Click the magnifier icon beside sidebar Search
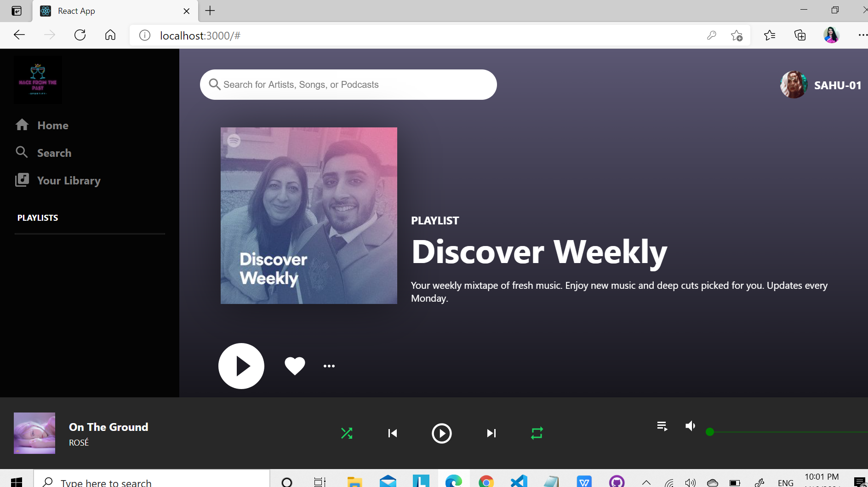This screenshot has width=868, height=487. point(22,152)
